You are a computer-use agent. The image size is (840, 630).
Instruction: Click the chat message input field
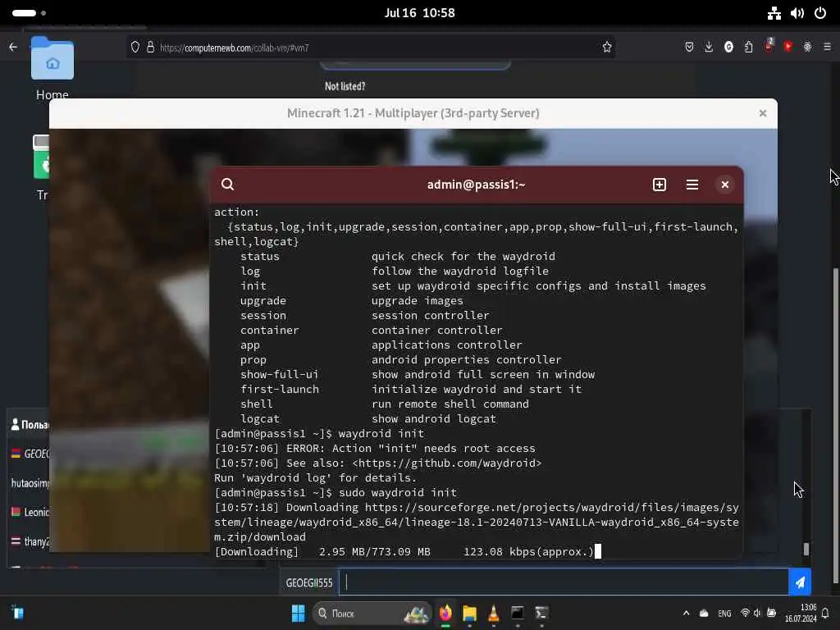coord(564,582)
